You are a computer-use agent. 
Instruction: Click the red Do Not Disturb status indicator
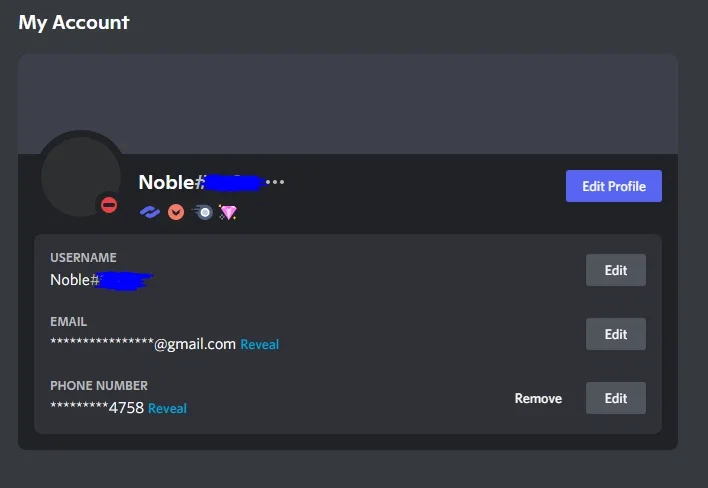coord(109,205)
